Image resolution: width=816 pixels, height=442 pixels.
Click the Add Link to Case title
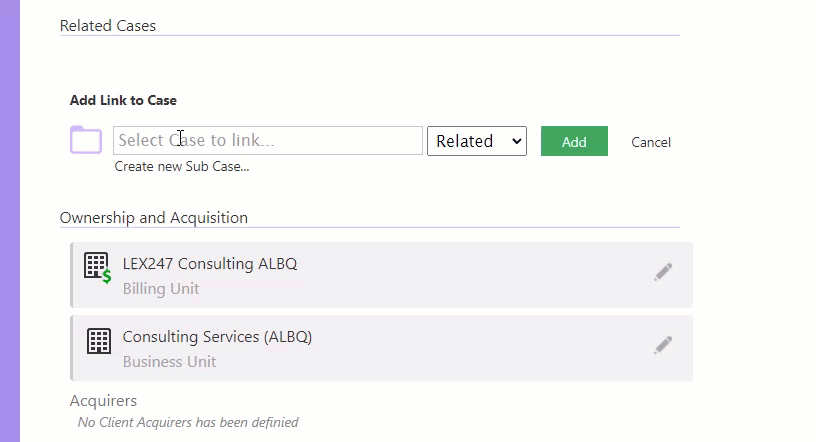coord(123,100)
